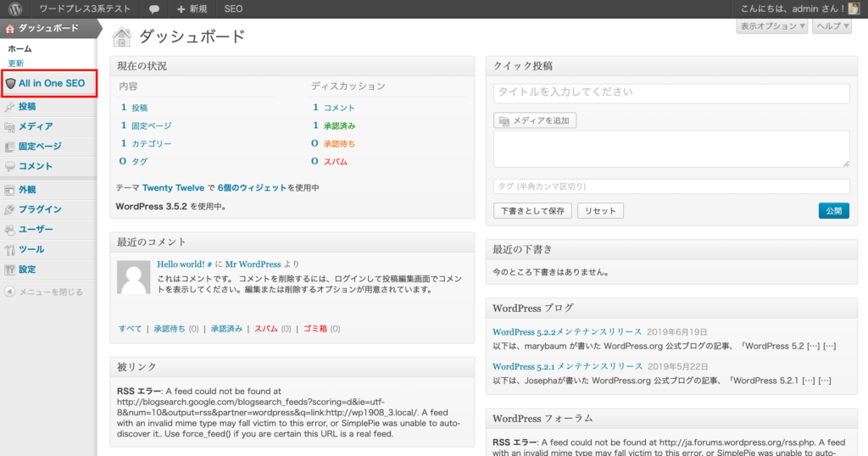The image size is (868, 456).
Task: Open the こんにちは、admin さん account menu
Action: (x=800, y=8)
